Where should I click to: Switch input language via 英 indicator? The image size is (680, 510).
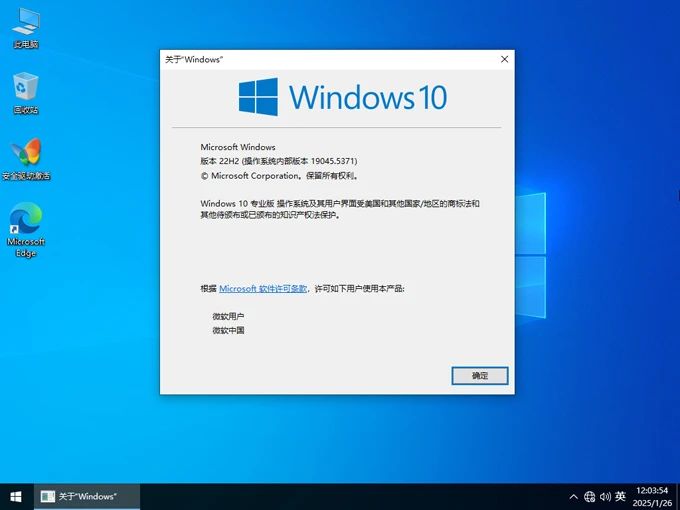coord(620,496)
